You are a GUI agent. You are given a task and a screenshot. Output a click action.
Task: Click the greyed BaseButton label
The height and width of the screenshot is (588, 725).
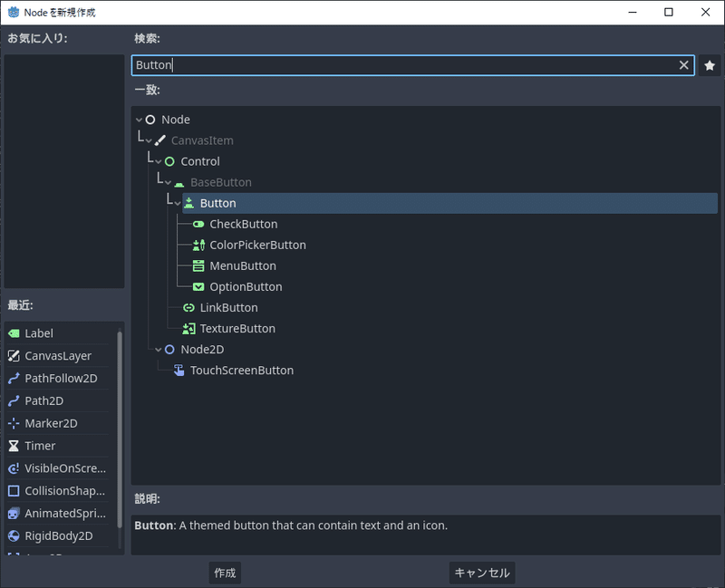coord(221,183)
